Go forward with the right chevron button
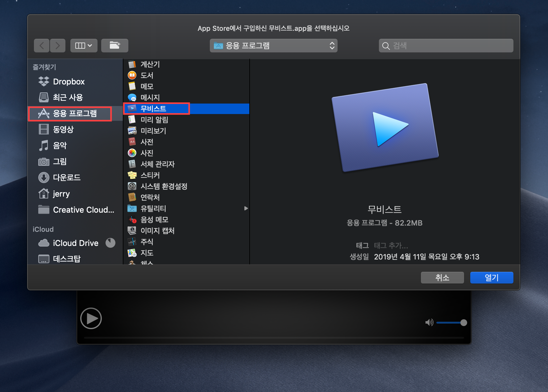This screenshot has width=548, height=392. click(x=58, y=46)
